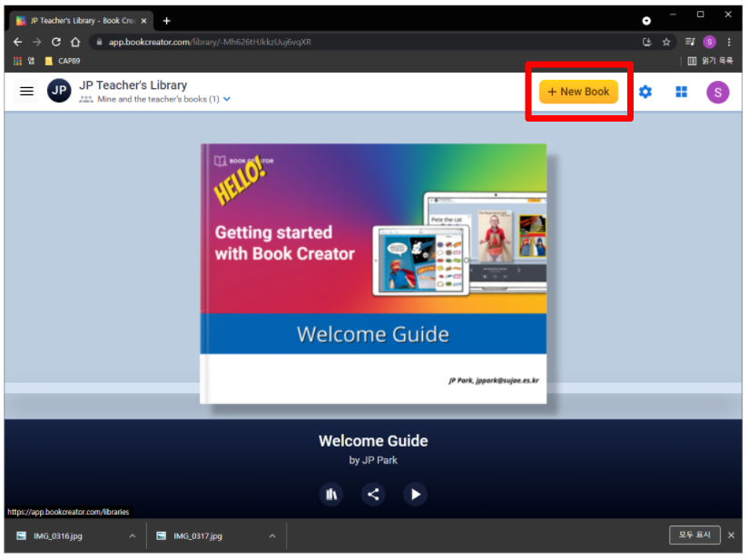Bookmark this page with the star
Viewport: 748px width, 560px height.
click(x=666, y=42)
